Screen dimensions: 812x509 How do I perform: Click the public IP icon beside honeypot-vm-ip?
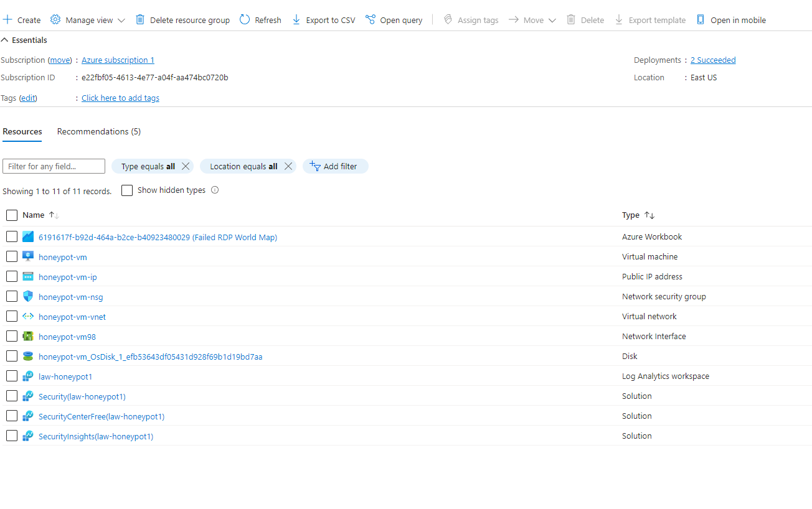(x=27, y=276)
